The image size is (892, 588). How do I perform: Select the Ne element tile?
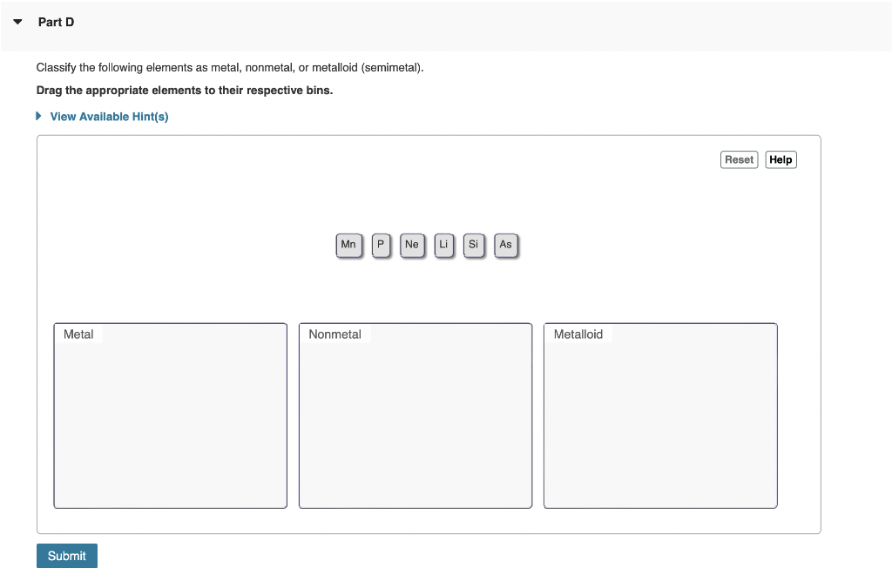pyautogui.click(x=411, y=245)
